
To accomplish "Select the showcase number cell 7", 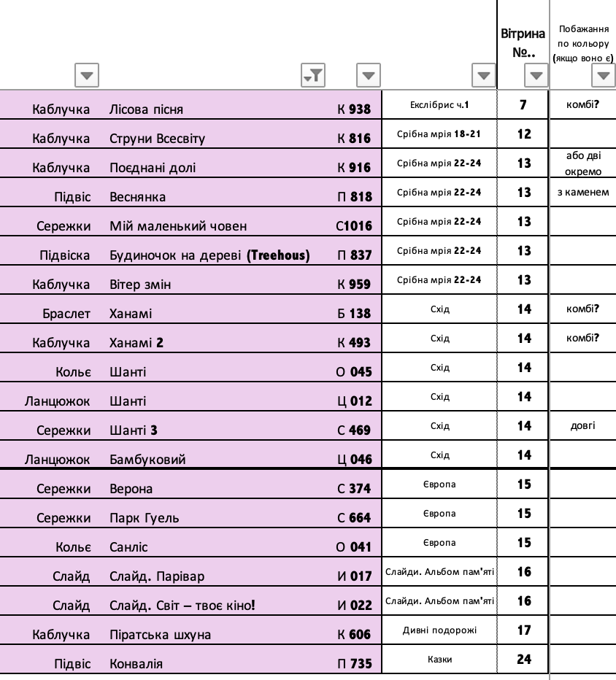I will pos(523,104).
